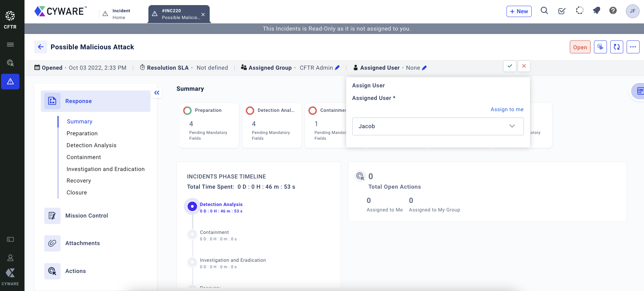
Task: Click the refresh incident icon button
Action: [616, 47]
